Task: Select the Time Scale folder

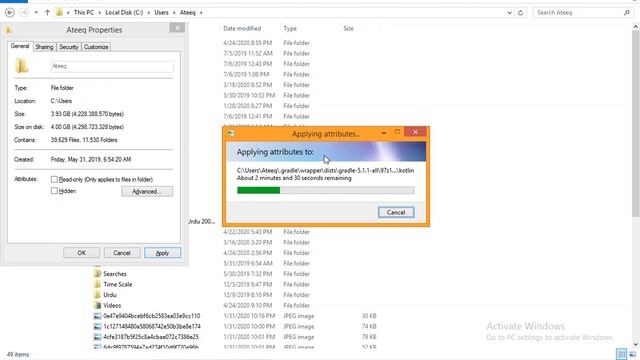Action: click(118, 284)
